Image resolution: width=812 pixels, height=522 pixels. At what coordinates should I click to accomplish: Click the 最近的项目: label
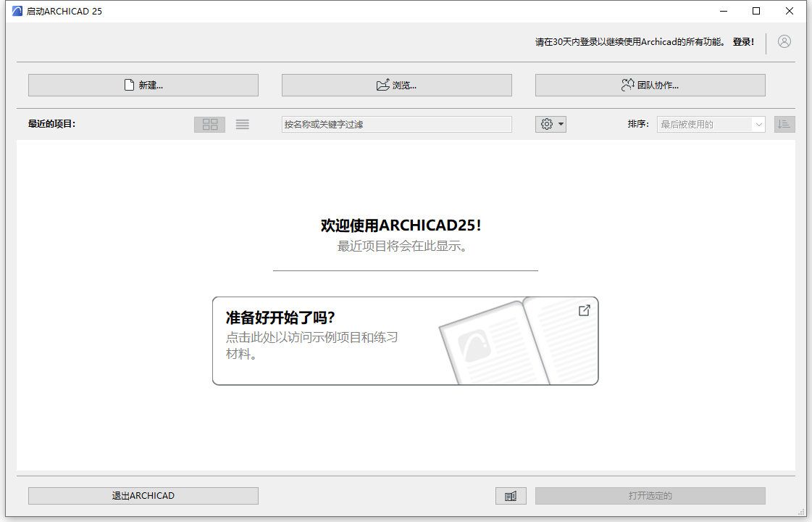coord(51,124)
